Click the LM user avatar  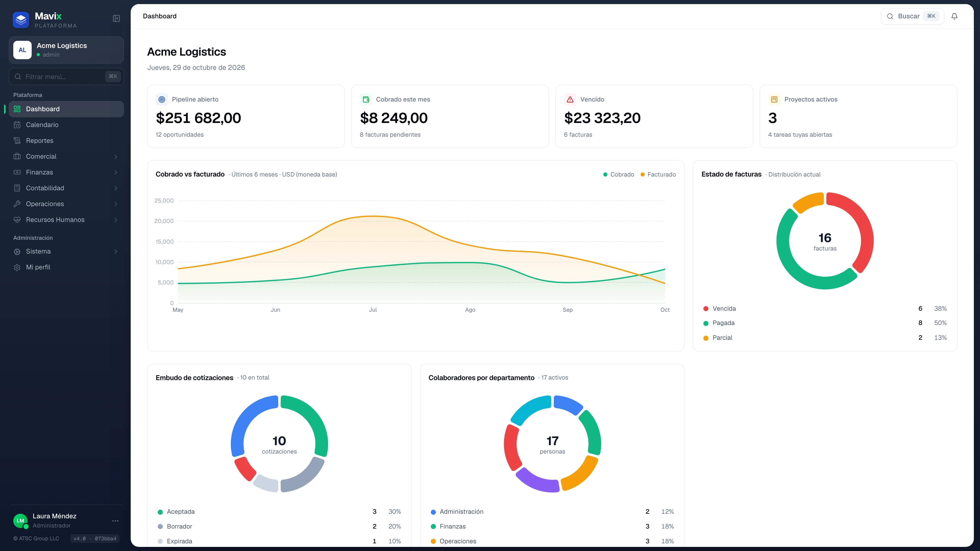[20, 521]
